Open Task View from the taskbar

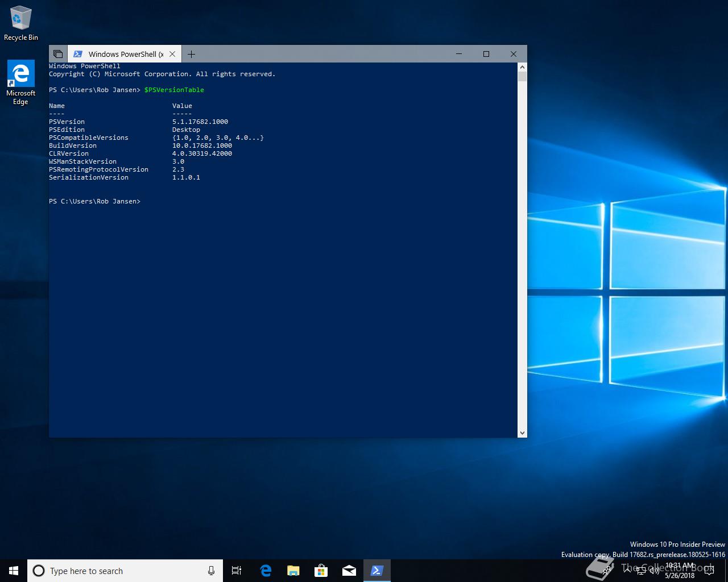tap(237, 571)
